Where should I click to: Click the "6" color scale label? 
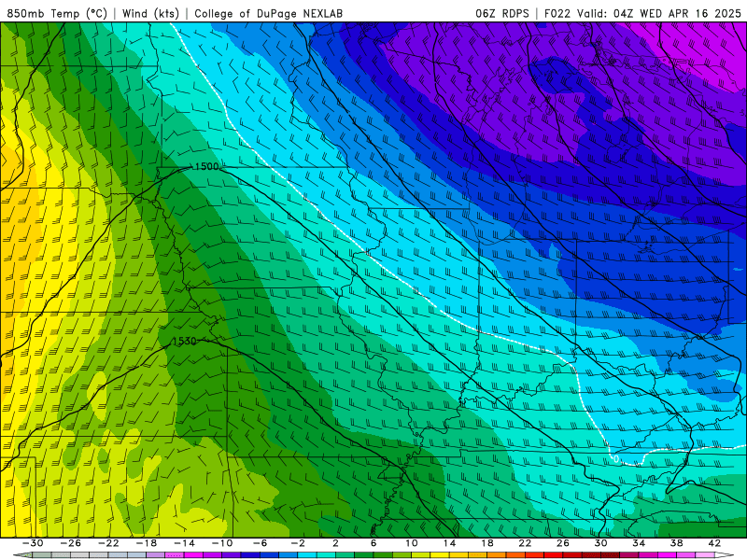pos(373,543)
